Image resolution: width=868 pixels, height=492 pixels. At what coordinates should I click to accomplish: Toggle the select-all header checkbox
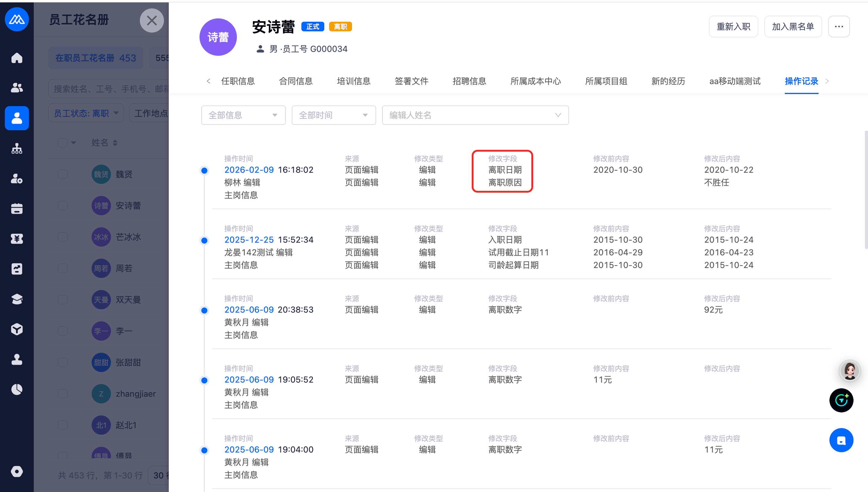click(62, 143)
